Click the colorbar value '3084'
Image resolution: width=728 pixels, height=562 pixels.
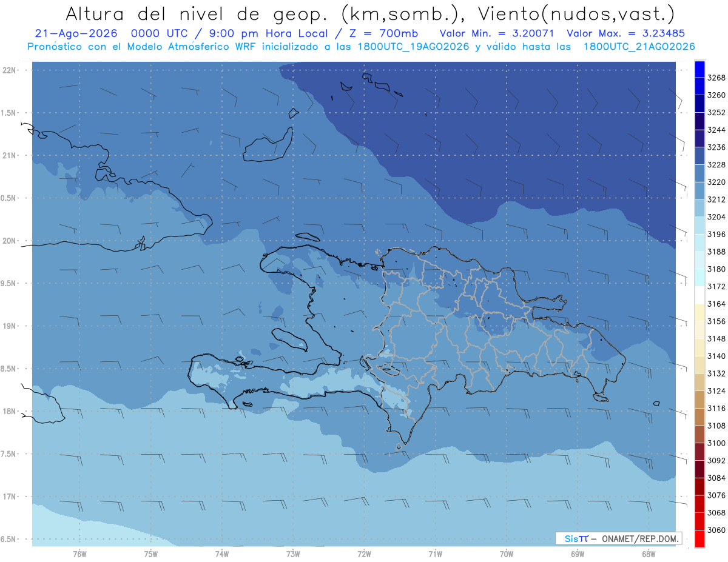pos(716,478)
